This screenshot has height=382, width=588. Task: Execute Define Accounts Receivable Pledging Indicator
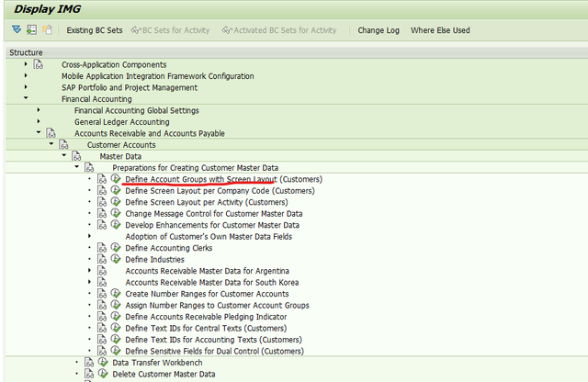click(116, 316)
